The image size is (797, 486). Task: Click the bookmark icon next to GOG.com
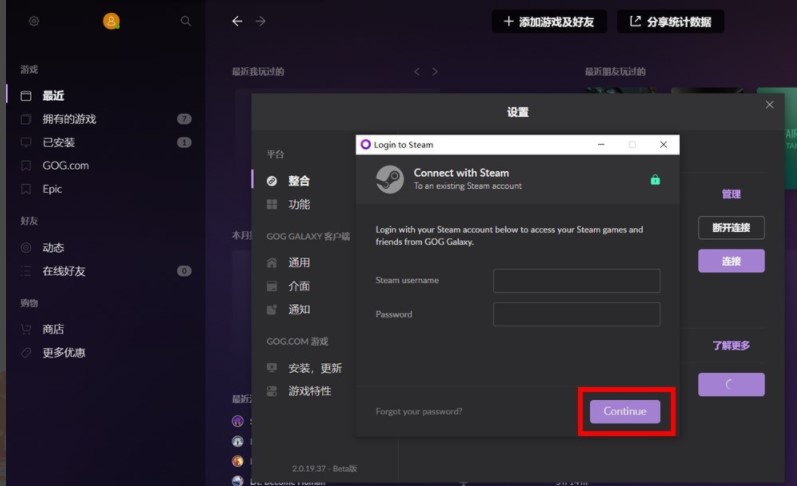[26, 166]
